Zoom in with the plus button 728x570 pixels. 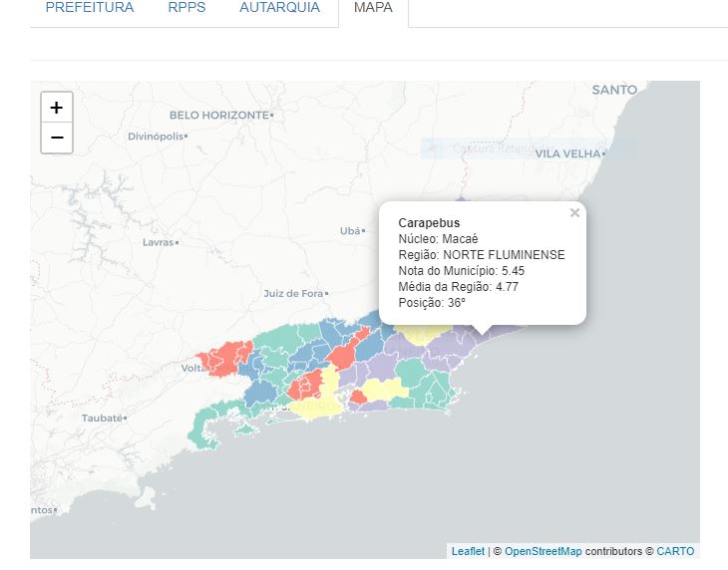(57, 108)
